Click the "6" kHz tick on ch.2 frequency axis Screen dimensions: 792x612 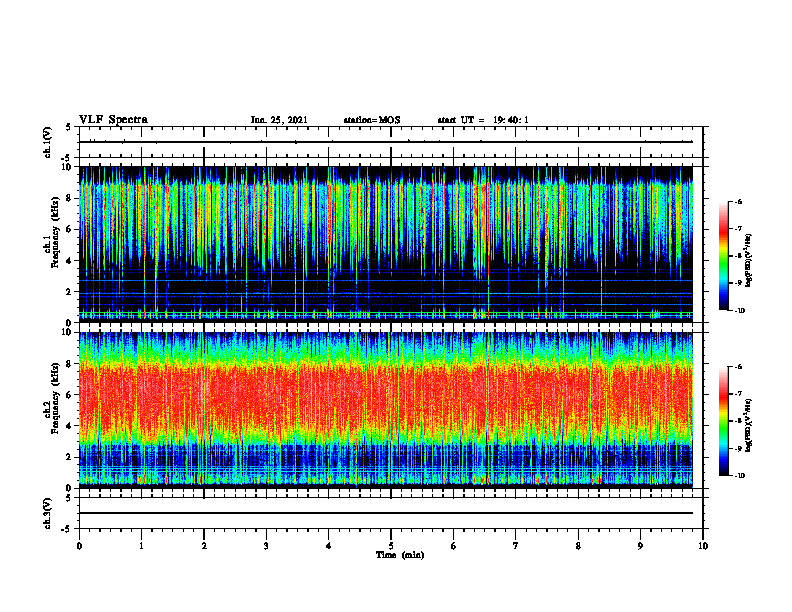tap(70, 395)
